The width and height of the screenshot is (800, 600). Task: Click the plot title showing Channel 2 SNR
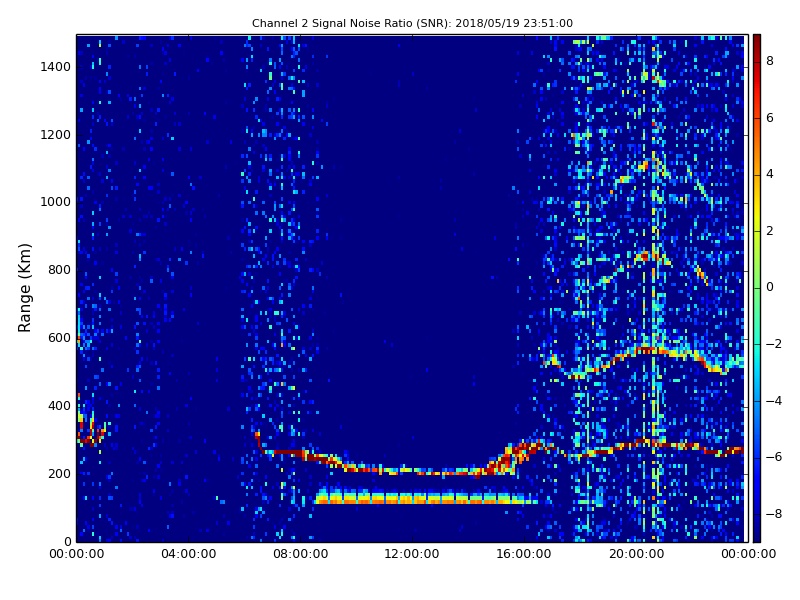click(412, 23)
